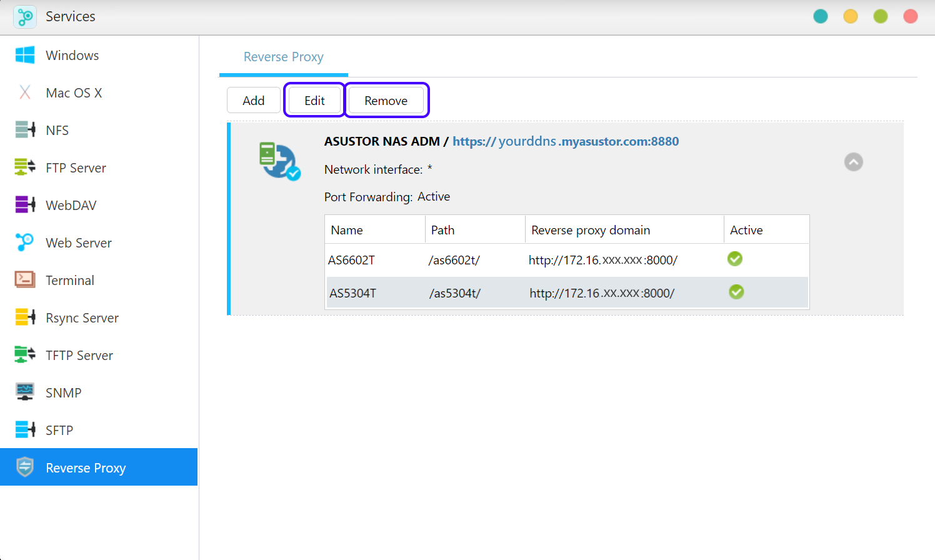Open the Terminal section label
The height and width of the screenshot is (560, 935).
[x=70, y=280]
